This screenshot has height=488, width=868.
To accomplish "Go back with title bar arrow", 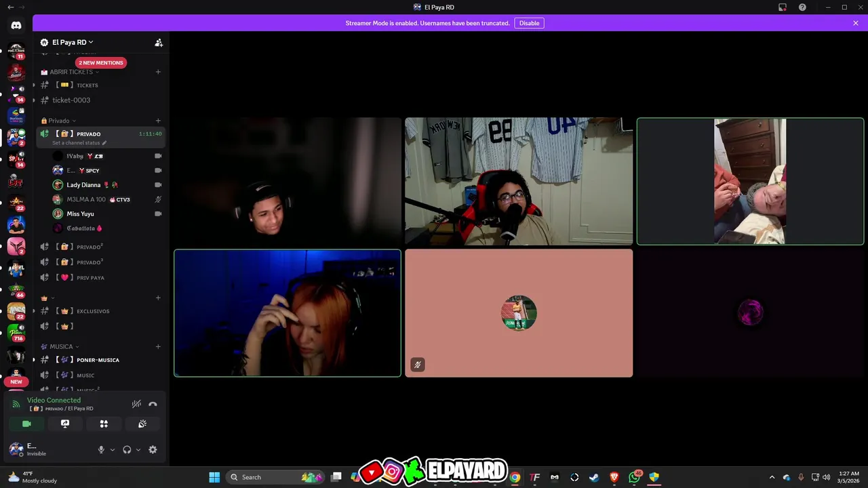I will (10, 7).
